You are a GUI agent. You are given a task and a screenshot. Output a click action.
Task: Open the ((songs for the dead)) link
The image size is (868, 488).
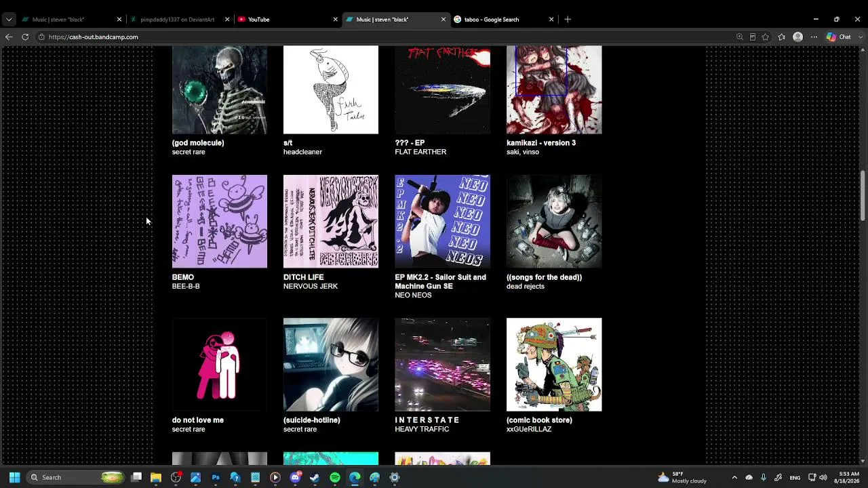tap(544, 277)
